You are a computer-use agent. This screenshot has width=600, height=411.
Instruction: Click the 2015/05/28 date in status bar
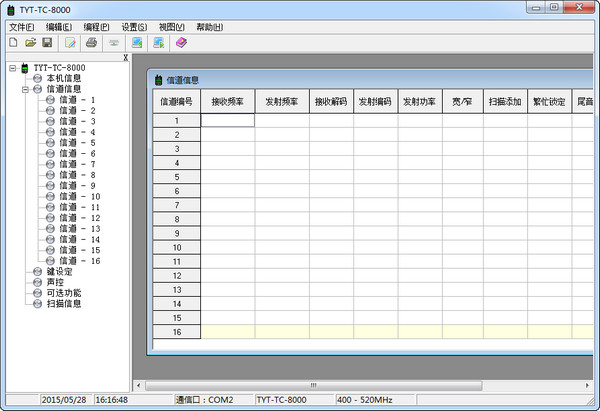[x=64, y=400]
